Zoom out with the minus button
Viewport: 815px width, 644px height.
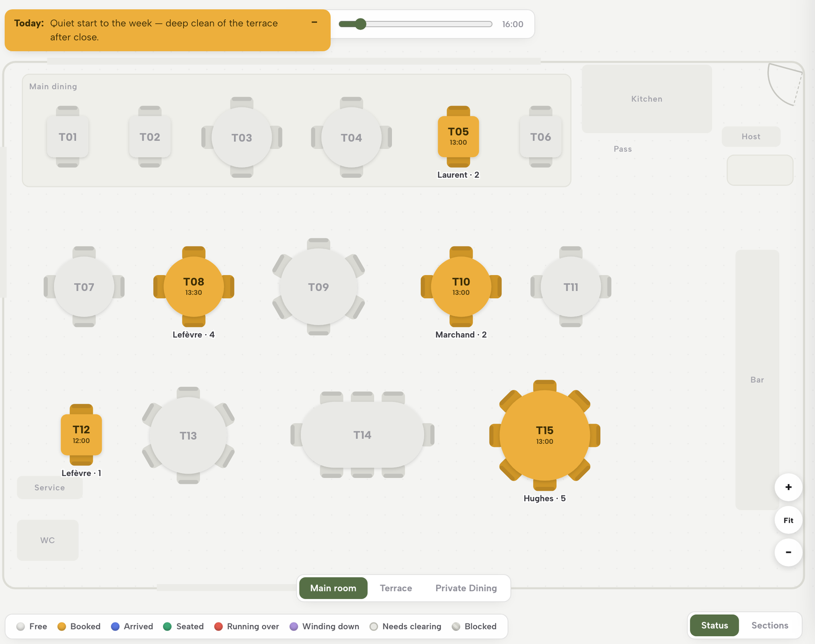(788, 552)
